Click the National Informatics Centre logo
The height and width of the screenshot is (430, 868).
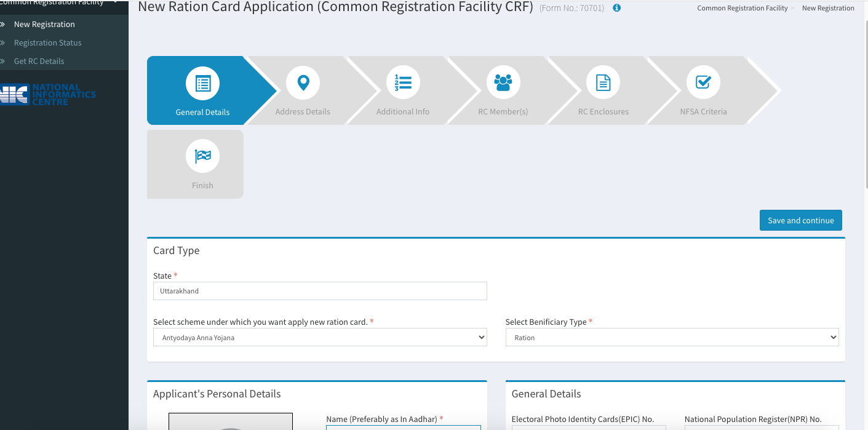click(x=48, y=94)
